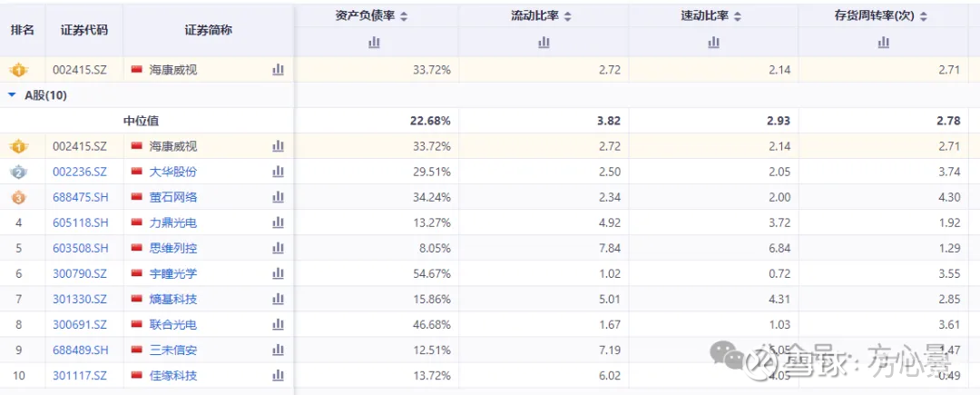Click bar chart icon under 存货周转率
980x395 pixels.
tap(883, 42)
